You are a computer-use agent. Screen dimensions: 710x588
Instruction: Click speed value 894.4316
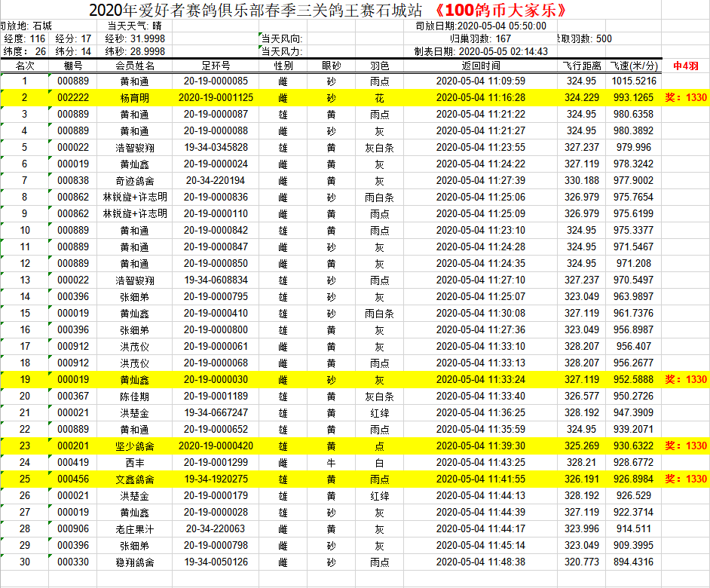[633, 562]
